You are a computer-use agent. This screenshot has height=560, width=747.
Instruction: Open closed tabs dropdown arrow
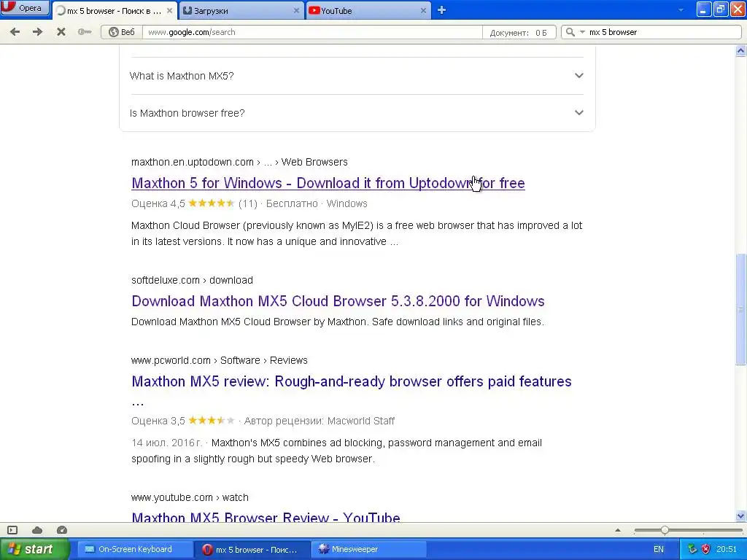click(x=681, y=10)
